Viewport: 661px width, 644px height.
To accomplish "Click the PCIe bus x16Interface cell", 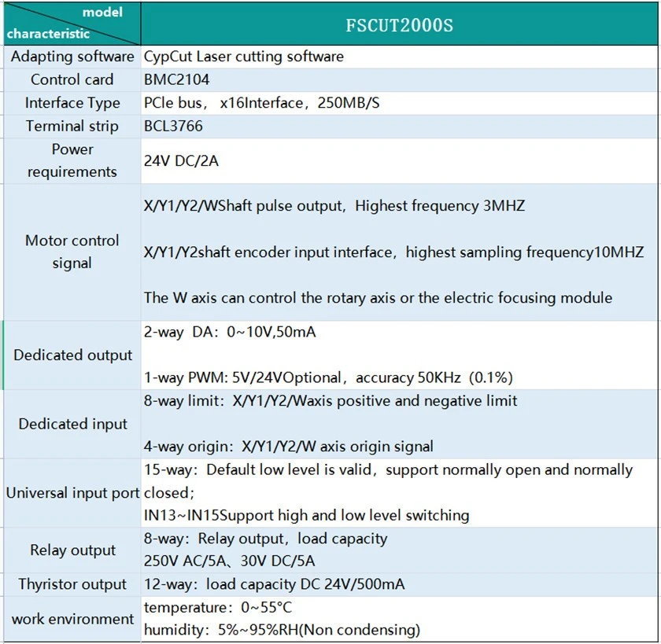I will click(x=399, y=103).
